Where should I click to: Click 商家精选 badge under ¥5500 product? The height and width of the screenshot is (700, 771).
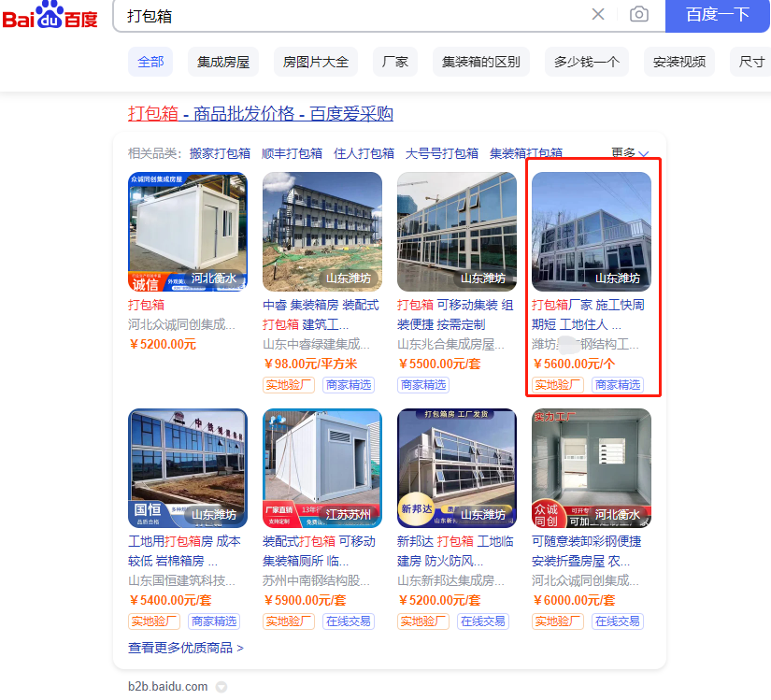pos(423,385)
